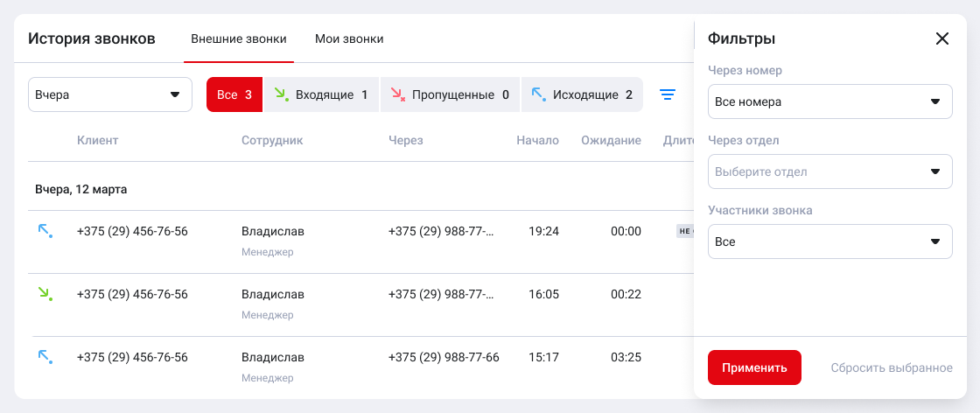Screen dimensions: 980x413
Task: Close the Фильтры panel with X
Action: point(941,38)
